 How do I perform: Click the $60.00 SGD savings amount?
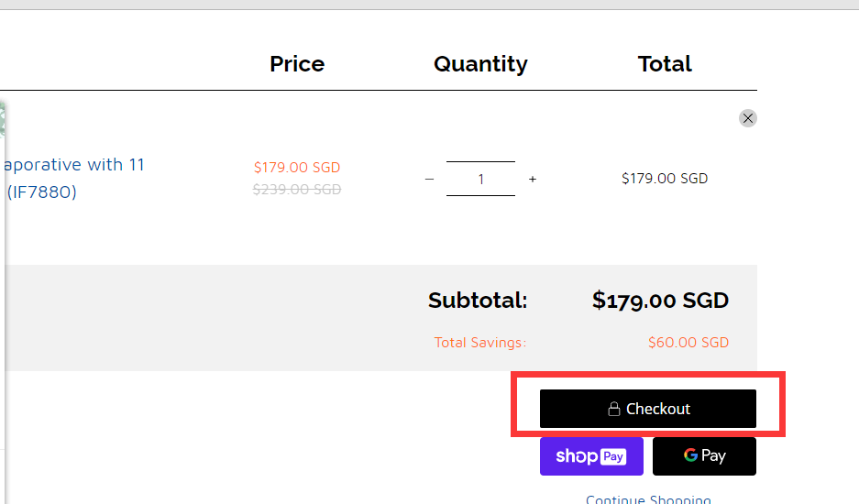click(688, 343)
